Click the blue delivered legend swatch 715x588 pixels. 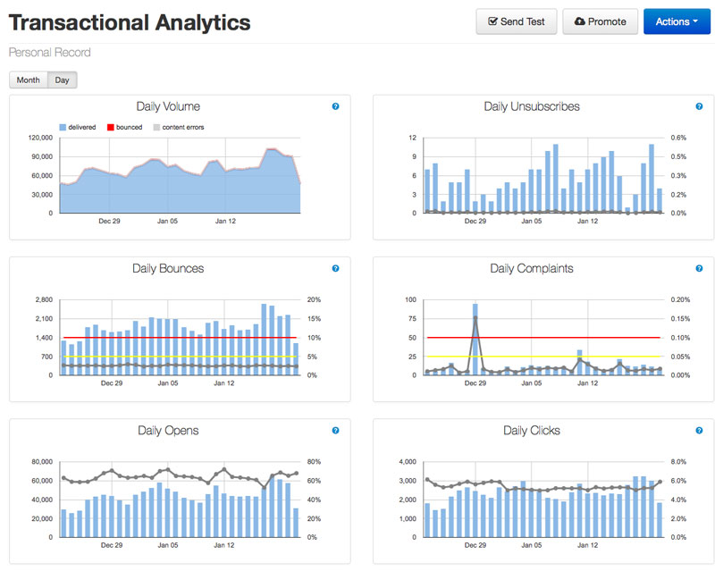63,128
